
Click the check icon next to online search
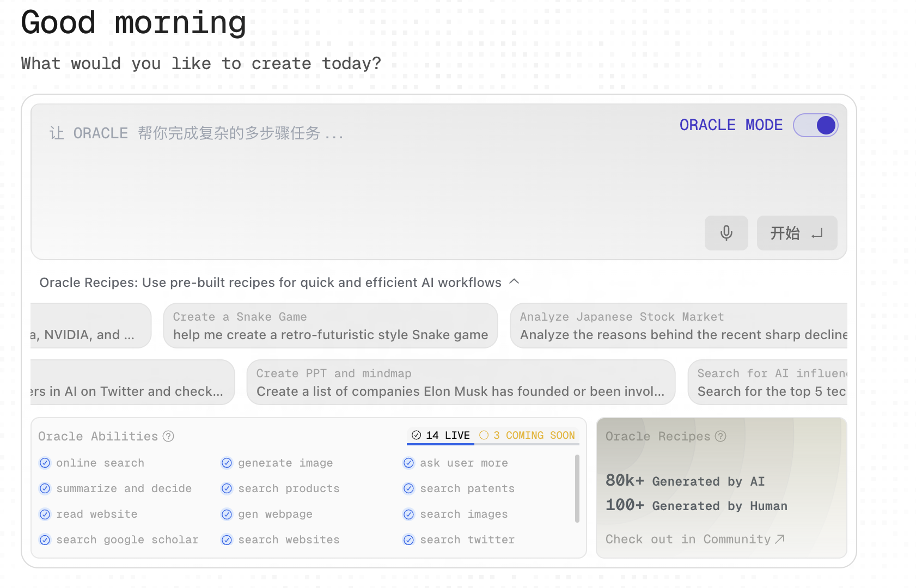pos(45,463)
